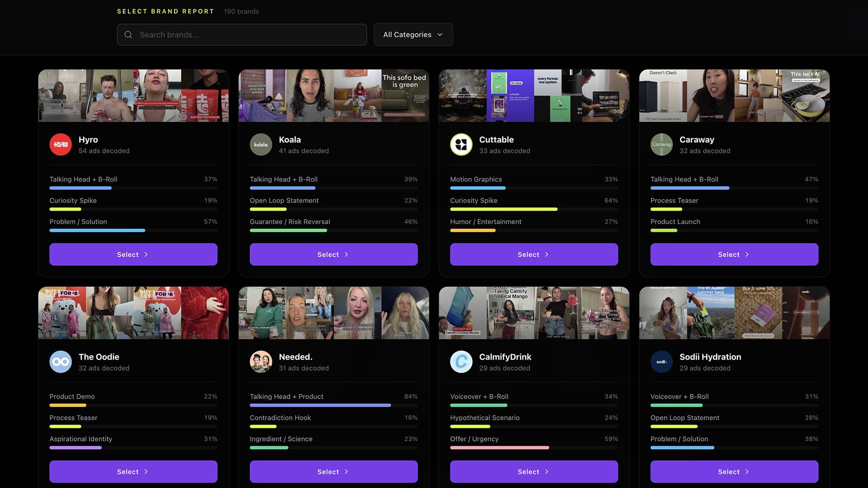Open Cuttable ad thumbnail strip
This screenshot has width=868, height=488.
(x=534, y=95)
